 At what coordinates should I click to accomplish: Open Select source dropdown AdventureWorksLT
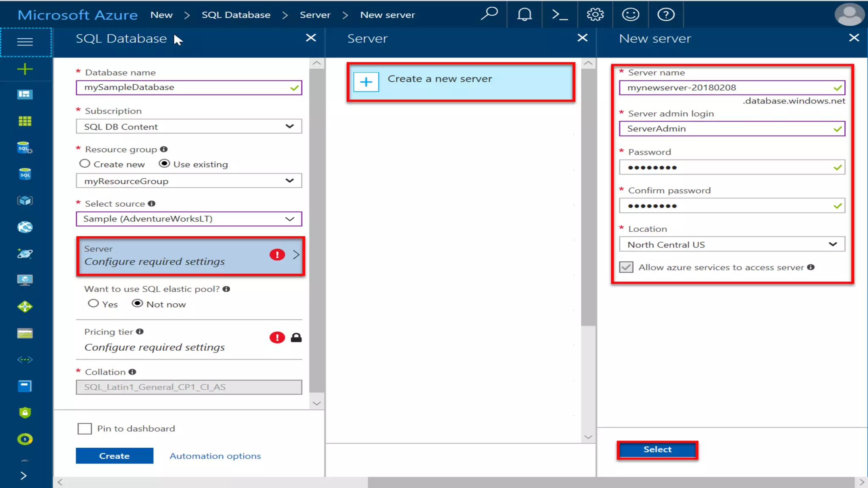pos(189,219)
